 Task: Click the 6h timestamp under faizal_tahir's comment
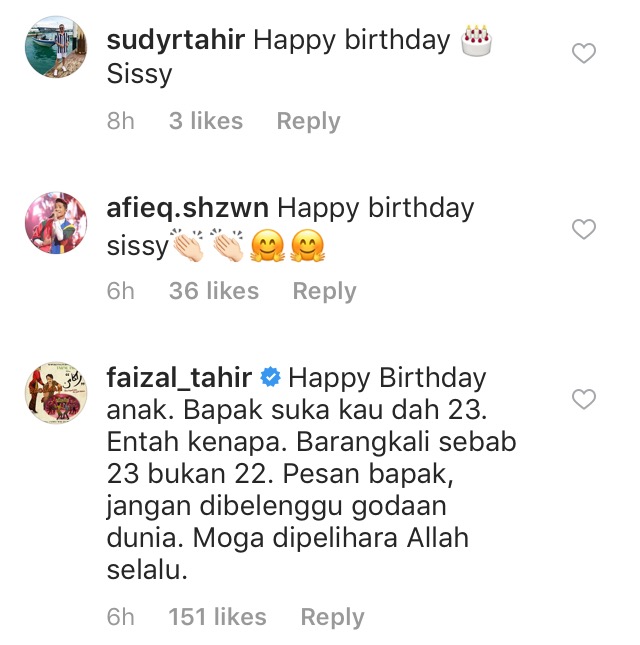(121, 617)
